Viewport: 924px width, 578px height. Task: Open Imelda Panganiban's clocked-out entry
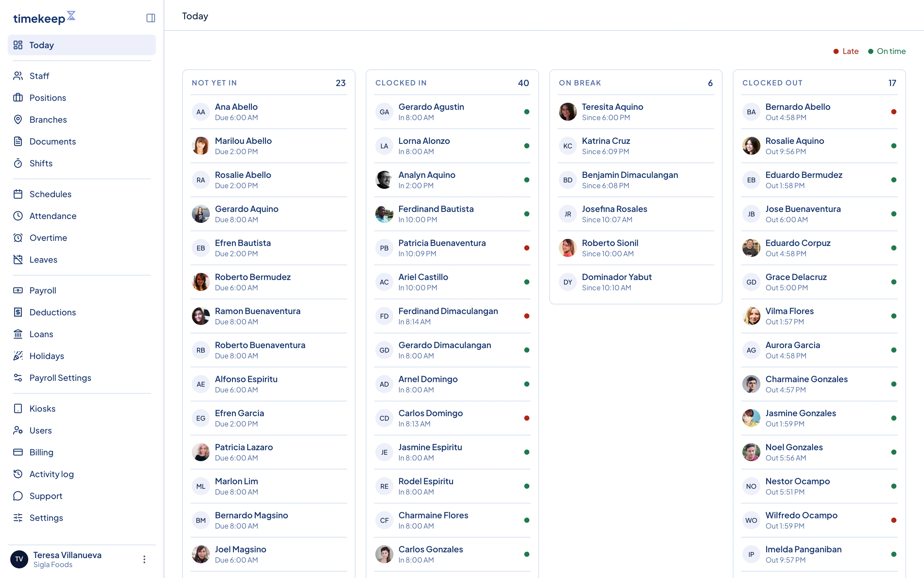coord(819,554)
